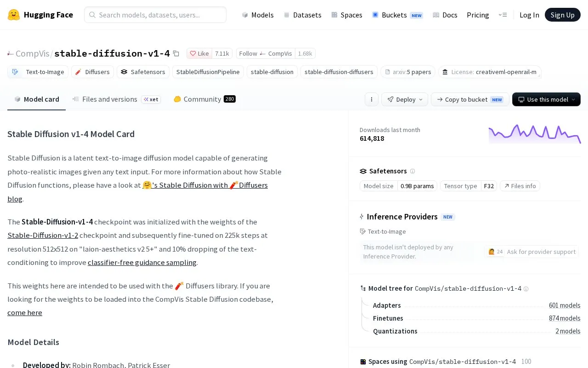
Task: Follow the come here link
Action: (x=25, y=312)
